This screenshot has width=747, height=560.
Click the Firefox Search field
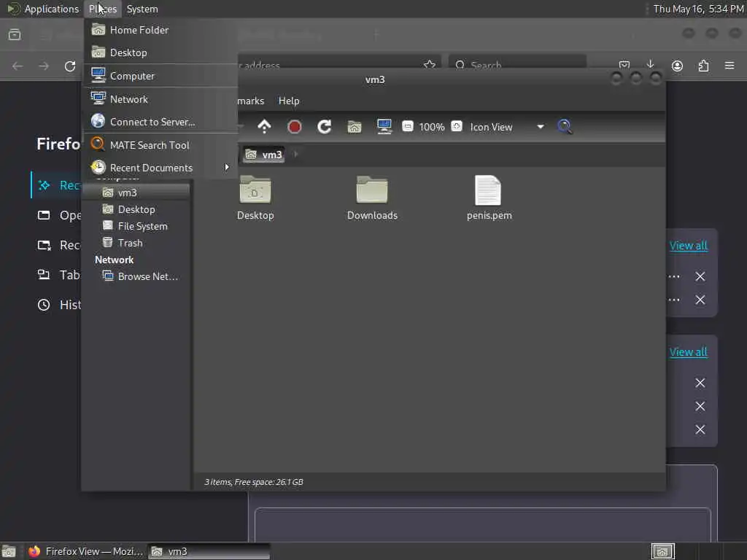[517, 65]
